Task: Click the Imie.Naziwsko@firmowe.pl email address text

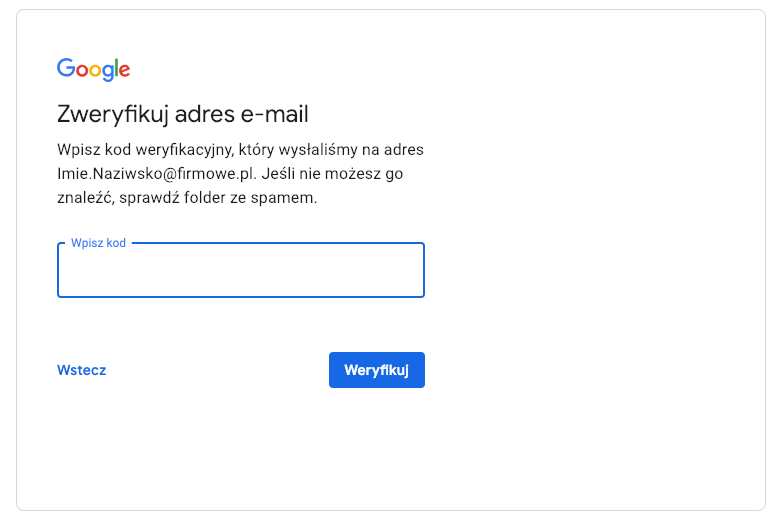Action: tap(157, 173)
